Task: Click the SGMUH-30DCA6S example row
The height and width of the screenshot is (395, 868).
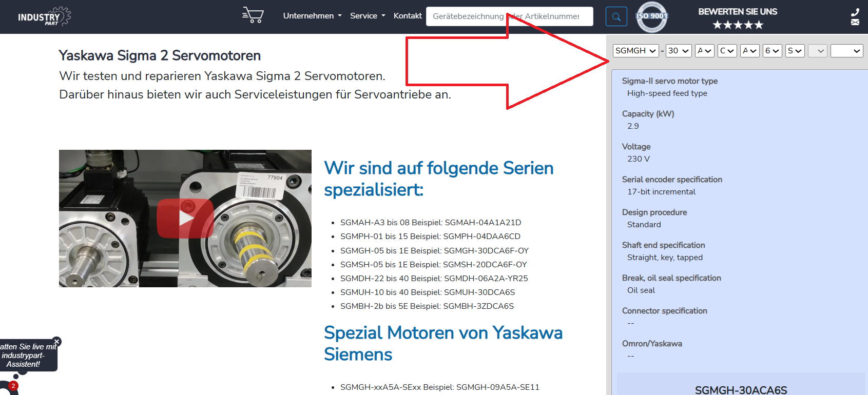Action: click(x=428, y=292)
